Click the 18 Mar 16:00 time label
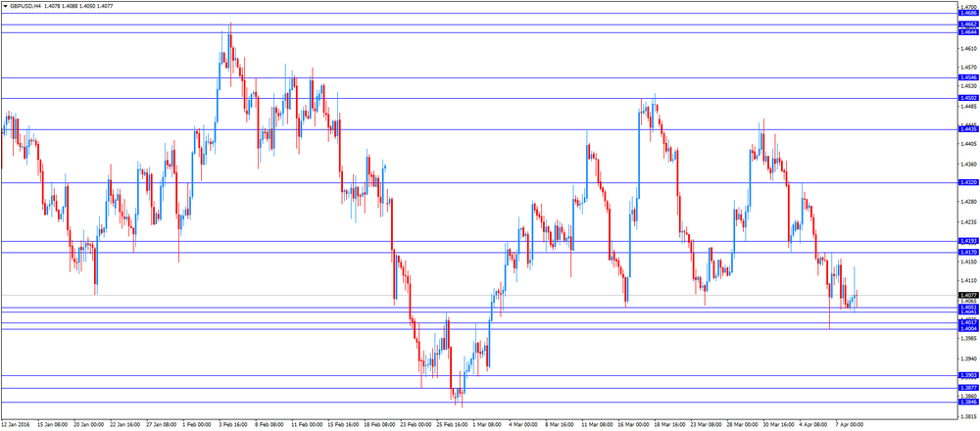This screenshot has height=431, width=980. (x=668, y=425)
